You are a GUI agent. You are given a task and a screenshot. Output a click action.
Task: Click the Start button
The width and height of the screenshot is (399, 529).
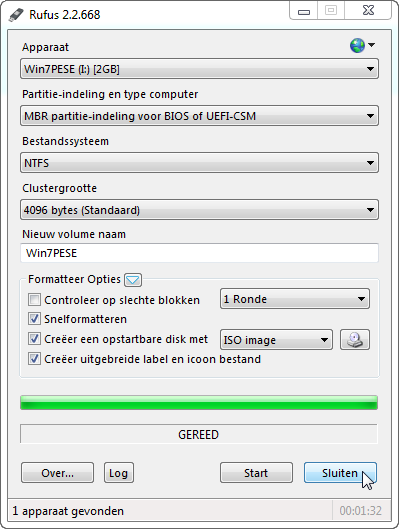coord(256,473)
